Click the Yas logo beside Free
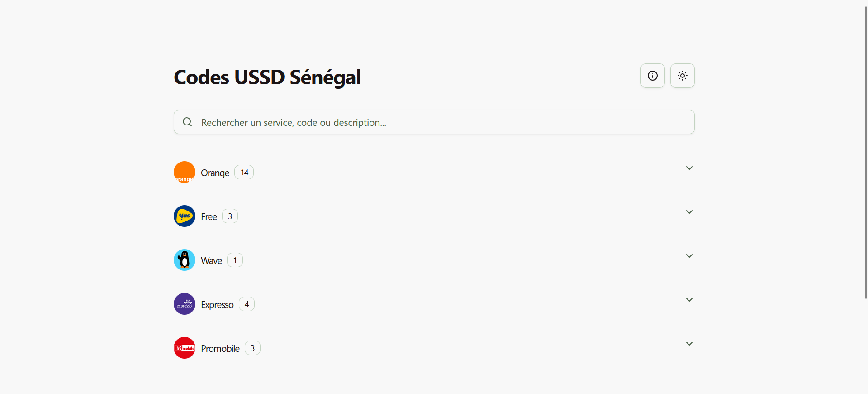 click(x=185, y=216)
